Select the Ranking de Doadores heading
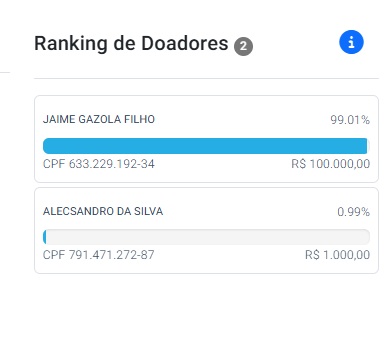The height and width of the screenshot is (364, 386). 131,43
